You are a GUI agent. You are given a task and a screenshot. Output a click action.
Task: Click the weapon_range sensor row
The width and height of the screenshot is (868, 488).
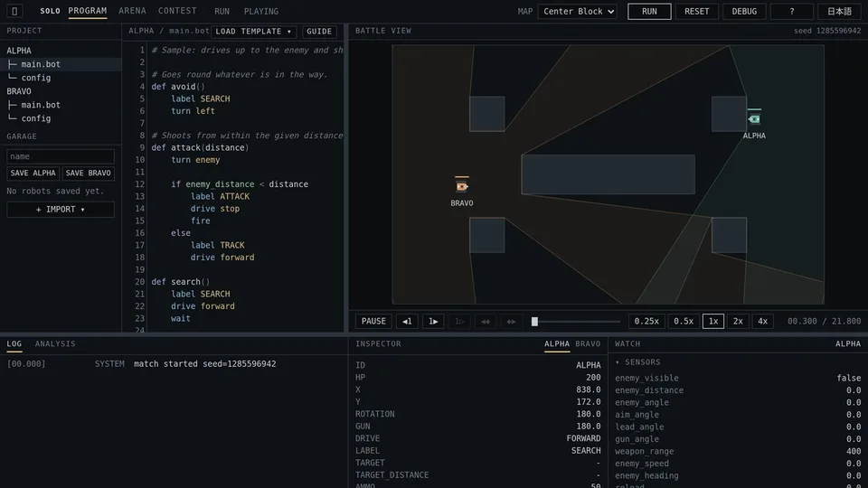(738, 452)
